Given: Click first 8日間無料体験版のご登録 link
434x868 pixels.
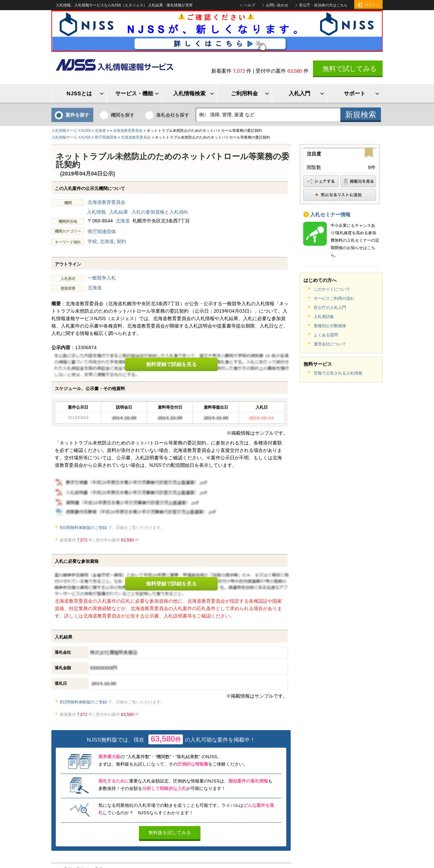Looking at the screenshot, I should tap(83, 528).
